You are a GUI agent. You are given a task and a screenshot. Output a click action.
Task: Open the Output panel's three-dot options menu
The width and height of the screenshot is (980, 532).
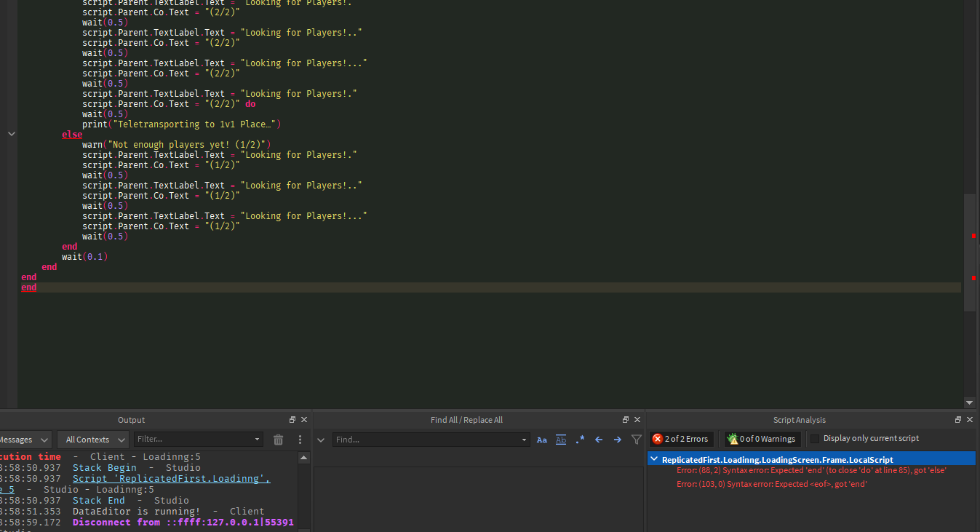point(300,440)
